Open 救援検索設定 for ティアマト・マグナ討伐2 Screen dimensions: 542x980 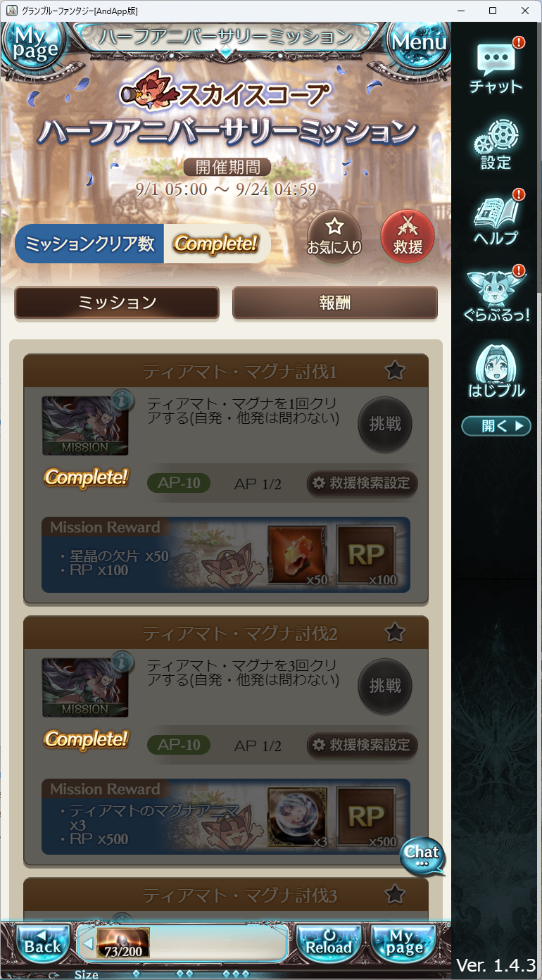363,745
